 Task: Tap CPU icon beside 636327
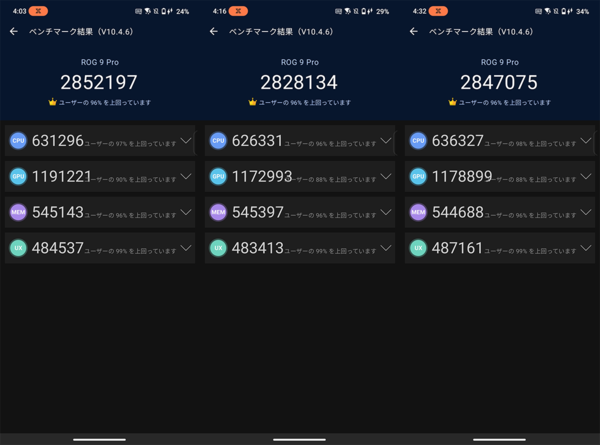pyautogui.click(x=418, y=141)
